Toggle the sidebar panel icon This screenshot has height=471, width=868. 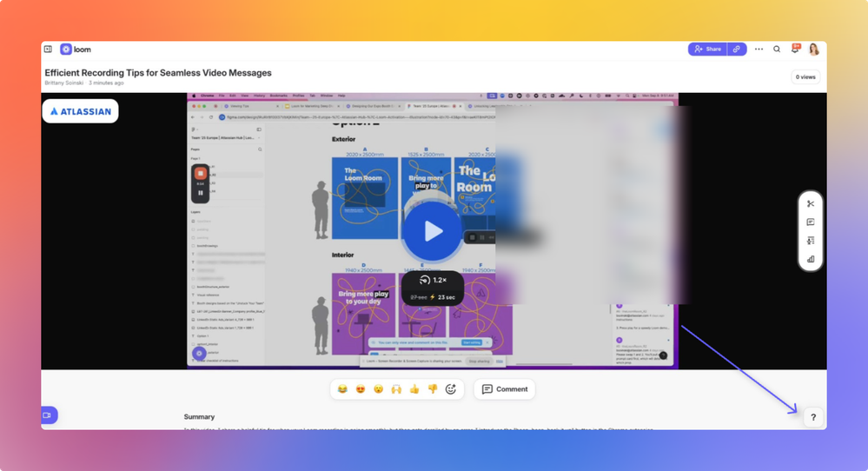[48, 50]
